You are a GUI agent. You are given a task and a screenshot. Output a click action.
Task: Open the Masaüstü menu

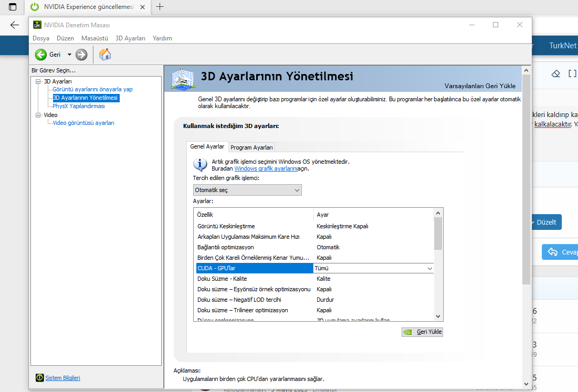[x=94, y=38]
